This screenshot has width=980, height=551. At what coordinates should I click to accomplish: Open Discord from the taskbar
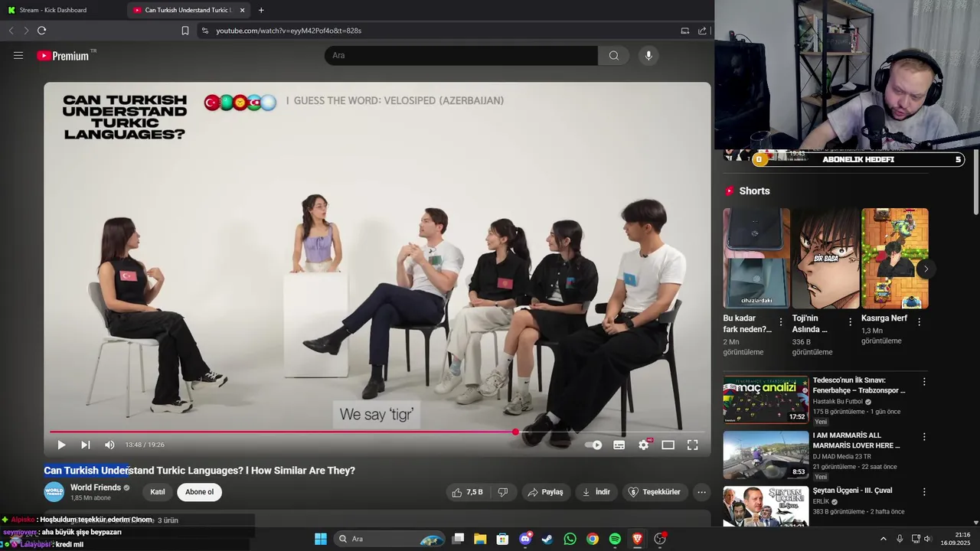pyautogui.click(x=525, y=539)
